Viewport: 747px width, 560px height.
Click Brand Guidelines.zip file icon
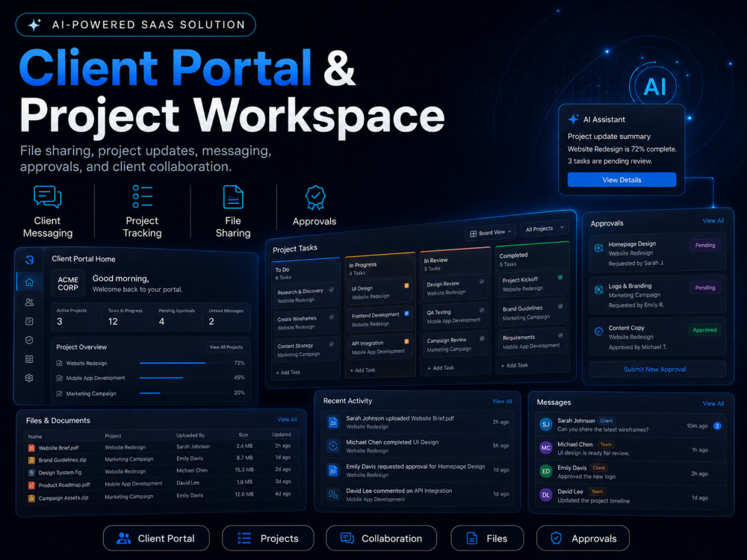[x=31, y=460]
